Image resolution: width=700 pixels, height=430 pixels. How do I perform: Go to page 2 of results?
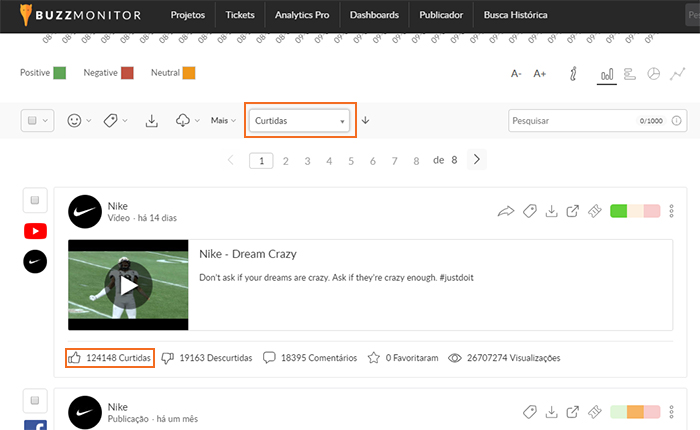(286, 160)
